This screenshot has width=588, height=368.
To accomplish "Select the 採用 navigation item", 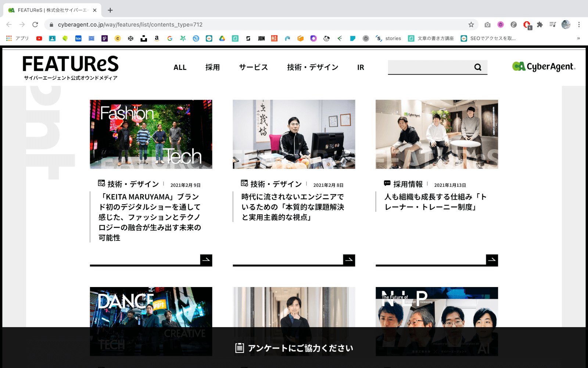I will click(212, 67).
